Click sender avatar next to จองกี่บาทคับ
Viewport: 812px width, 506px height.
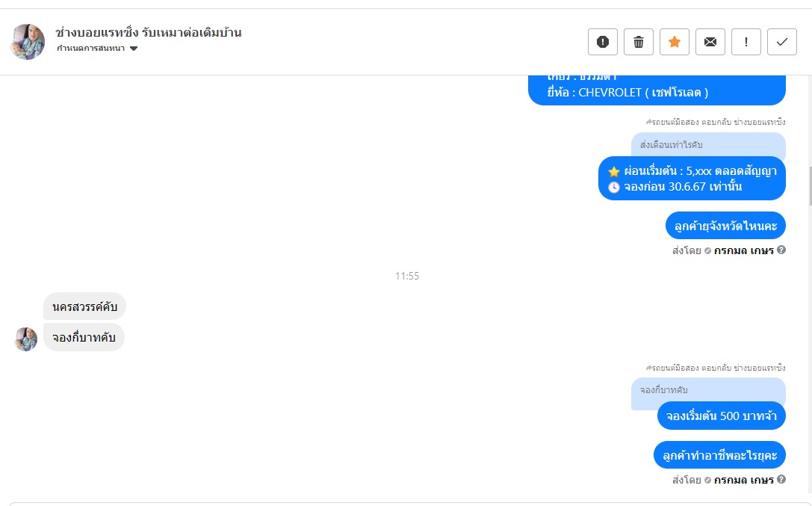tap(26, 339)
